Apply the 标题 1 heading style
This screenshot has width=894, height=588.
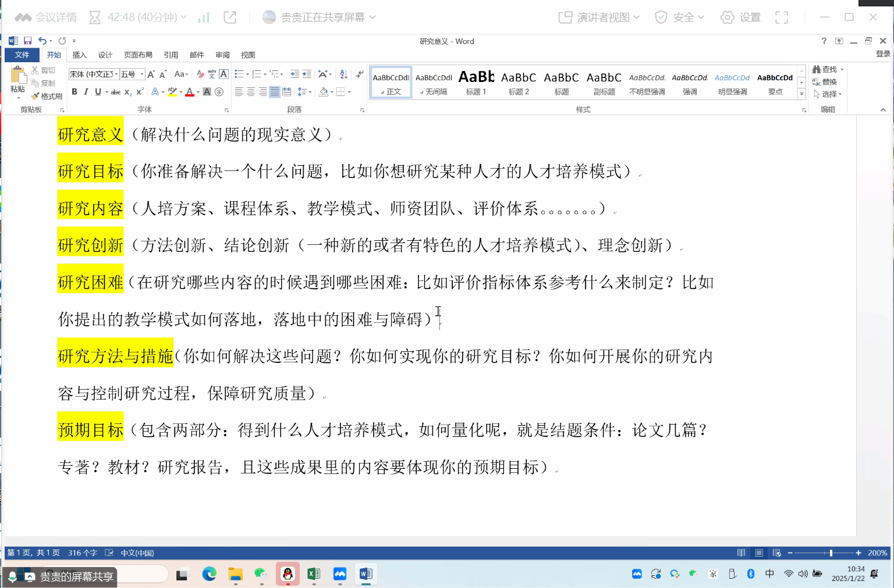476,83
